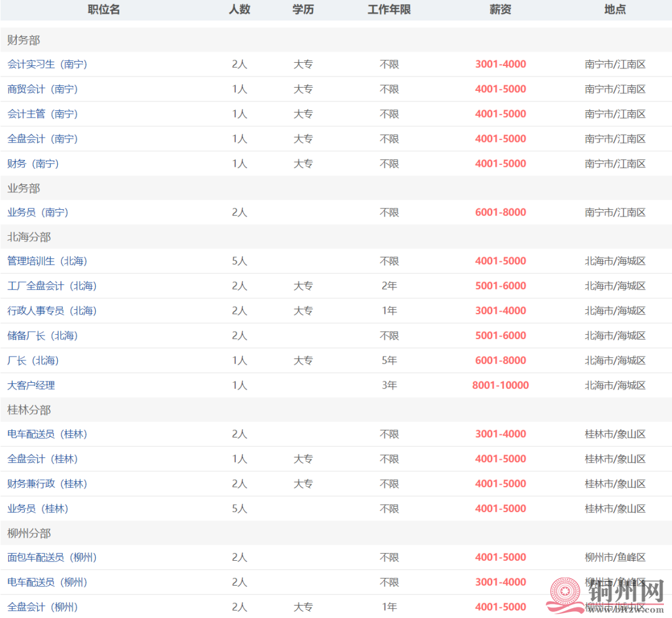
Task: Open the 大客户经理 job link
Action: click(31, 385)
